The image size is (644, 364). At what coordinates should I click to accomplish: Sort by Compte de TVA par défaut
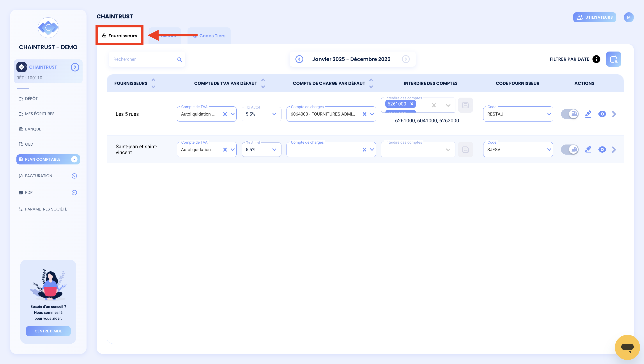point(263,83)
